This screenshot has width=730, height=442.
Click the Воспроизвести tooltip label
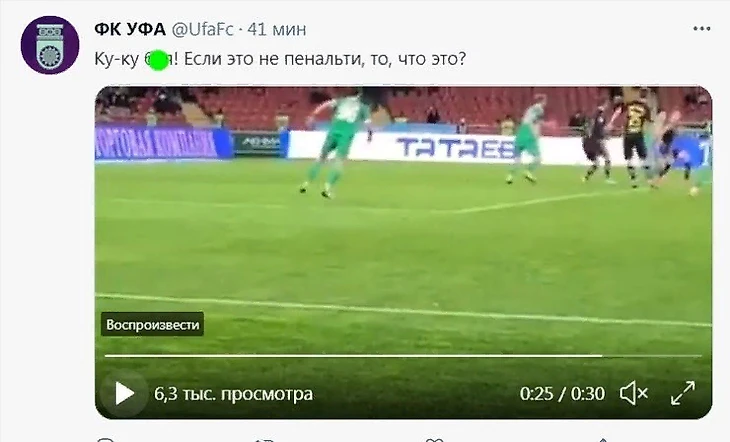click(x=152, y=324)
